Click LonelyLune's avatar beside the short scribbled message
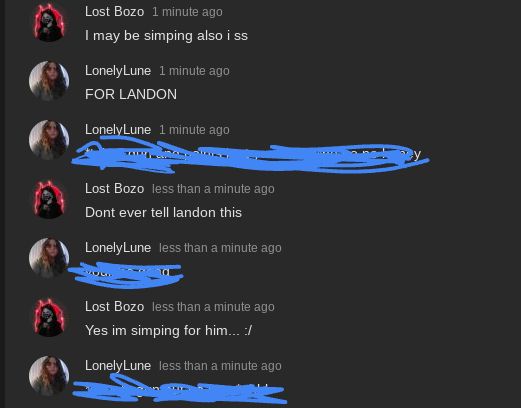The width and height of the screenshot is (521, 408). tap(49, 258)
